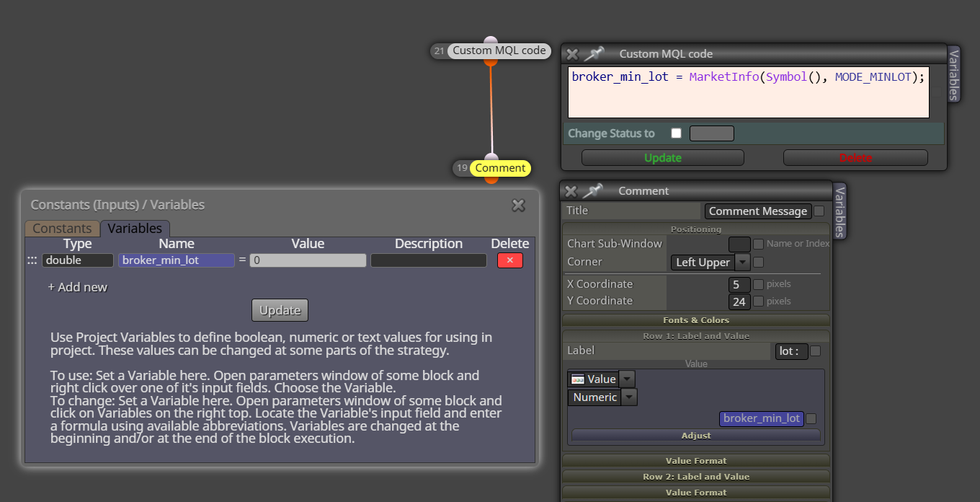
Task: Grab the broker_min_lot row drag handle
Action: tap(32, 260)
